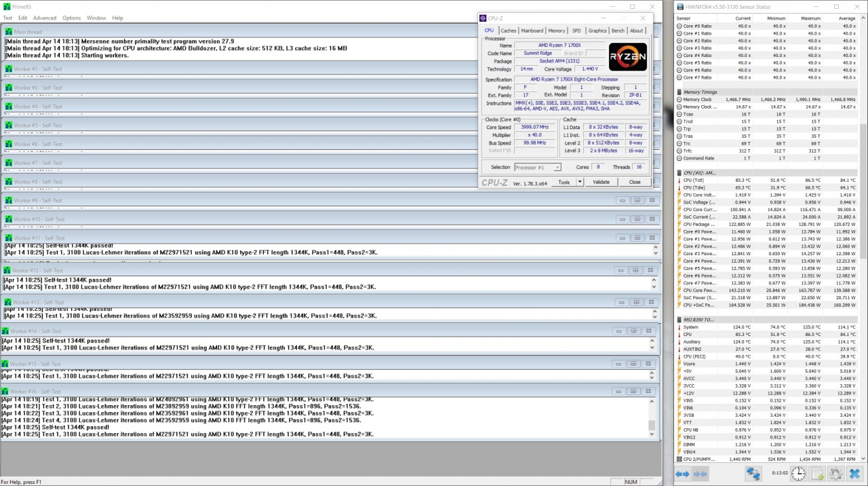
Task: Click the collapse columns arrows icon in HWiNFO
Action: pos(701,474)
